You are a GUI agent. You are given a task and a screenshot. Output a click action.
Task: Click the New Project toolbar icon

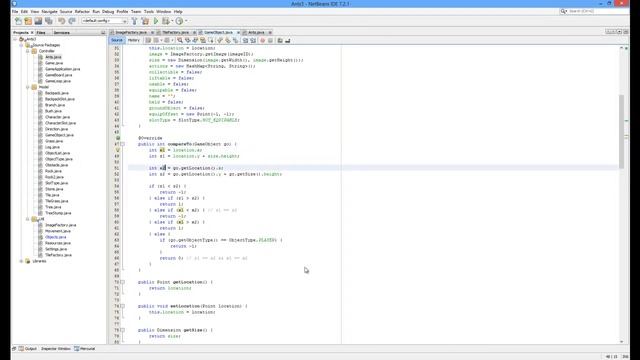click(x=28, y=21)
